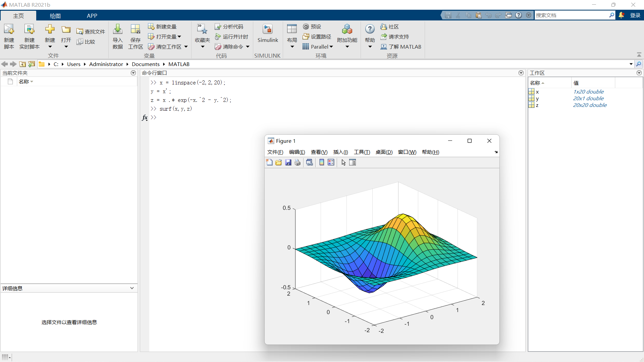Open Insert (插入) menu in Figure 1
This screenshot has height=362, width=644.
pyautogui.click(x=340, y=152)
